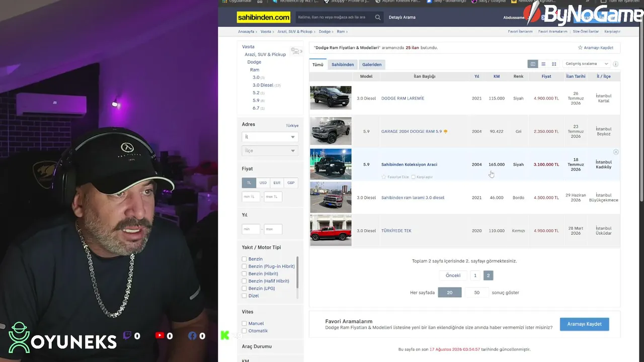The image size is (644, 362).
Task: Toggle Benzin (LPG) checkbox
Action: coord(244,289)
